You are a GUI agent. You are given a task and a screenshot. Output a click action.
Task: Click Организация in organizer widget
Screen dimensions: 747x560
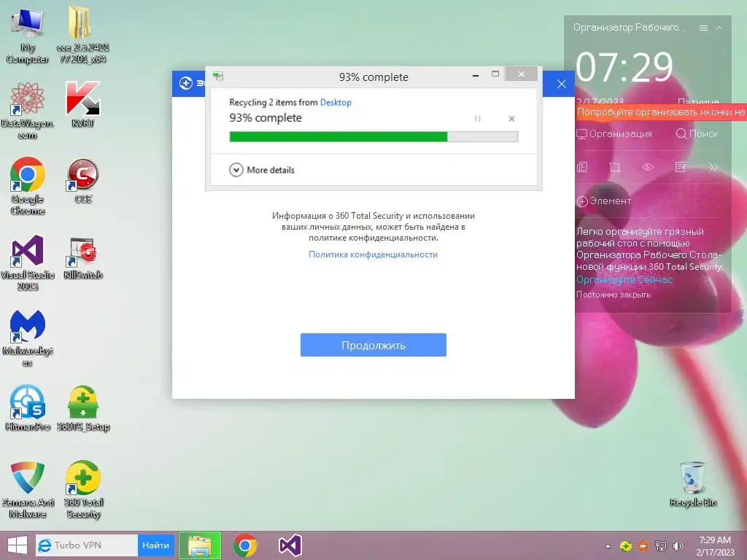pyautogui.click(x=614, y=134)
